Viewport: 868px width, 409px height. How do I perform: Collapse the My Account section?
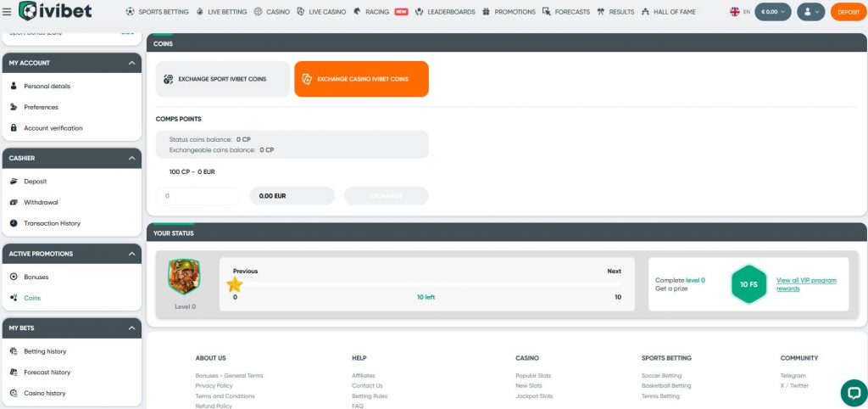coord(131,63)
